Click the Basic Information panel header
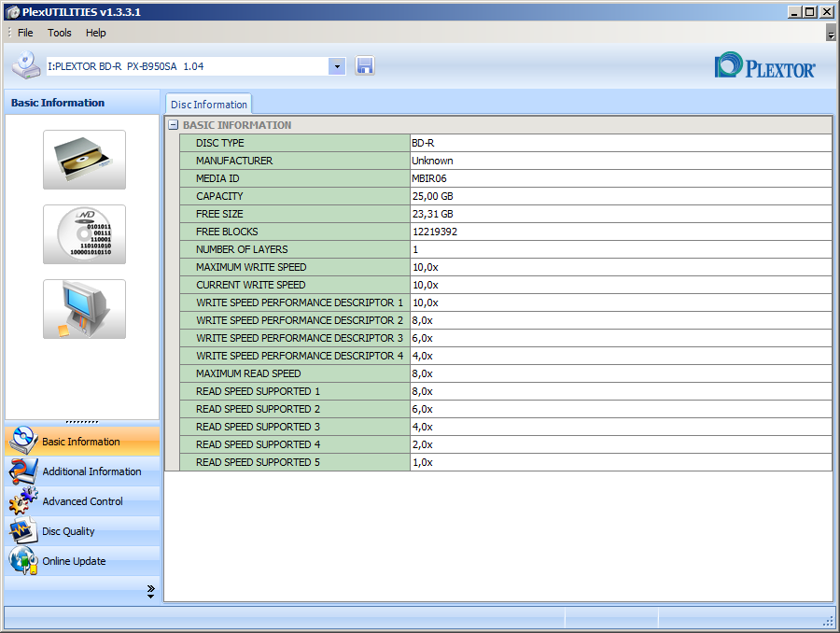This screenshot has width=840, height=633. point(82,103)
